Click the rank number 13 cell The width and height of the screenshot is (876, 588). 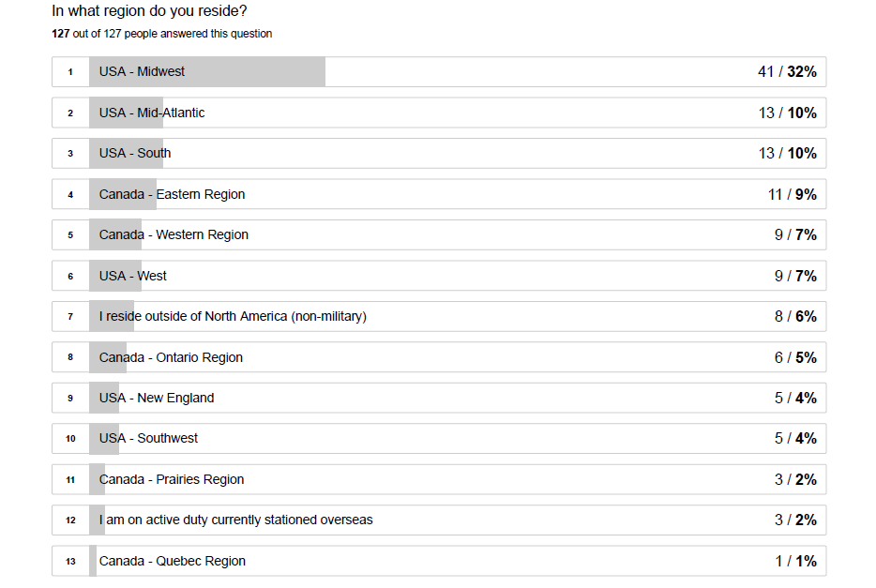[70, 561]
